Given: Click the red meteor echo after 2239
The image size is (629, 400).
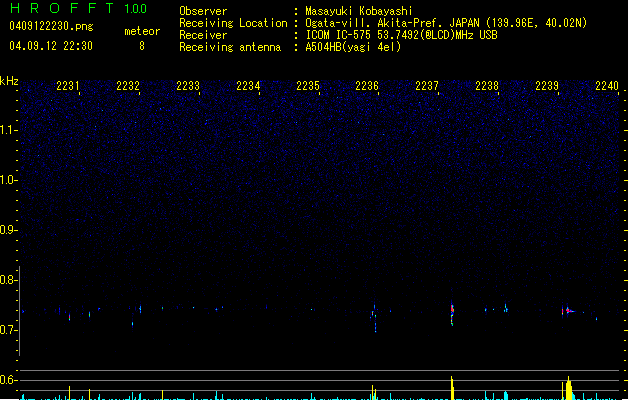Looking at the screenshot, I should click(569, 311).
